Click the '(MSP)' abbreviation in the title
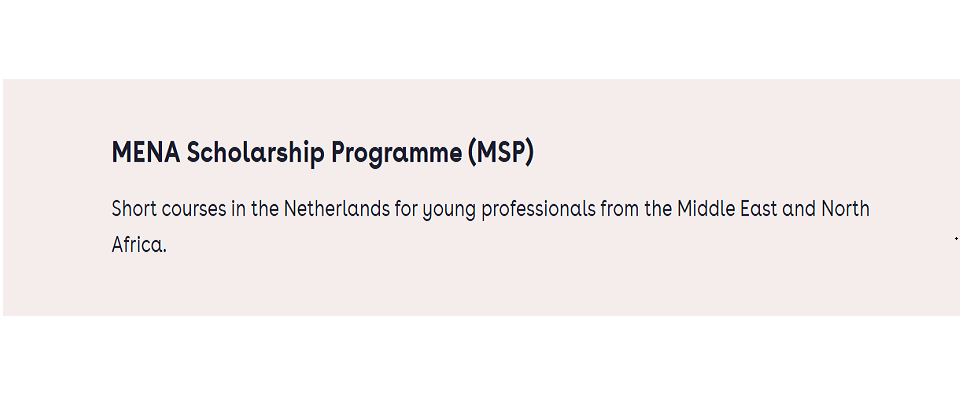Image resolution: width=960 pixels, height=400 pixels. 501,153
